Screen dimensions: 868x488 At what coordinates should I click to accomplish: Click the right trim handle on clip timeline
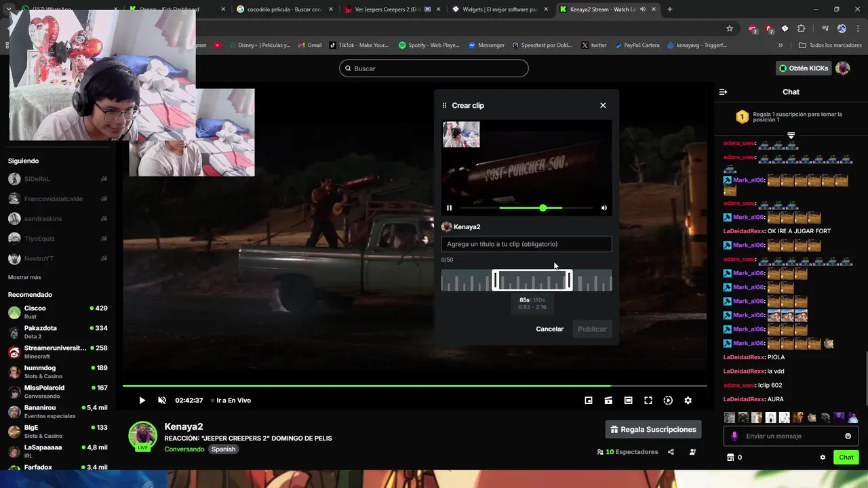click(x=570, y=280)
